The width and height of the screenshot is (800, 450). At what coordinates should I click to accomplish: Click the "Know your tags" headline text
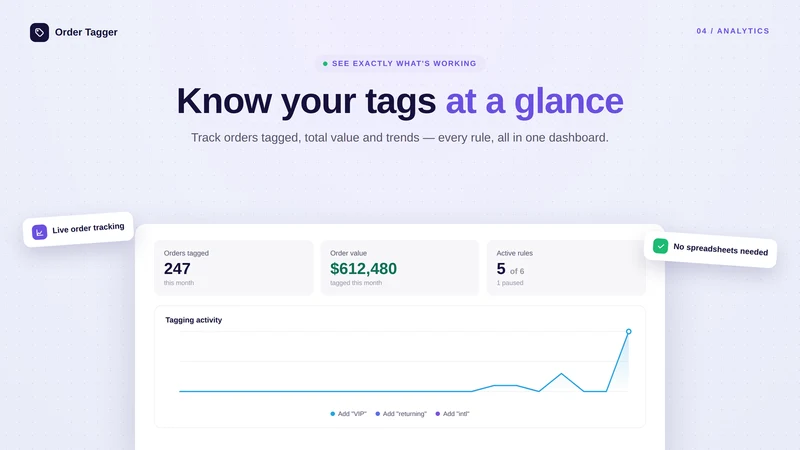[306, 102]
